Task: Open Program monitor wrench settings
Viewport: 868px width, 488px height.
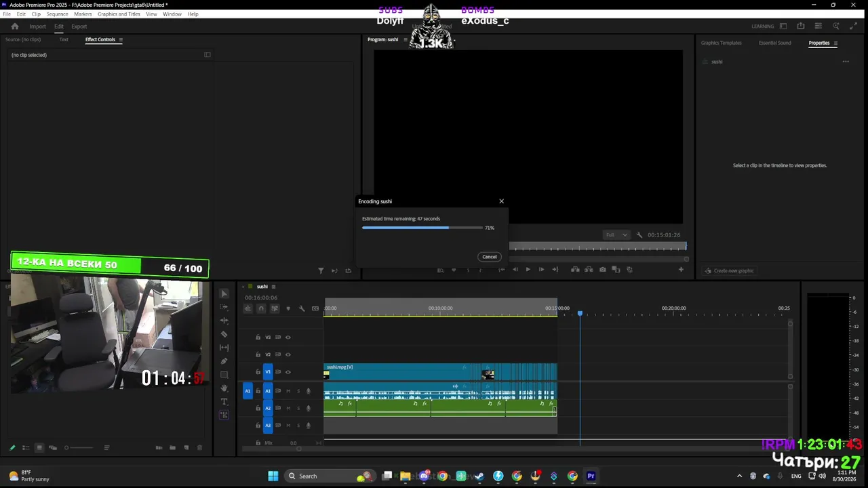Action: click(x=639, y=235)
